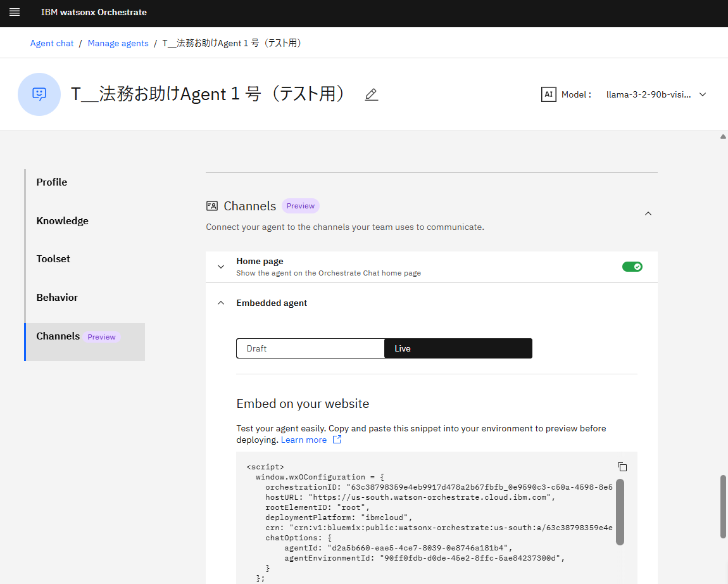Go to the Profile section
728x584 pixels.
tap(51, 182)
